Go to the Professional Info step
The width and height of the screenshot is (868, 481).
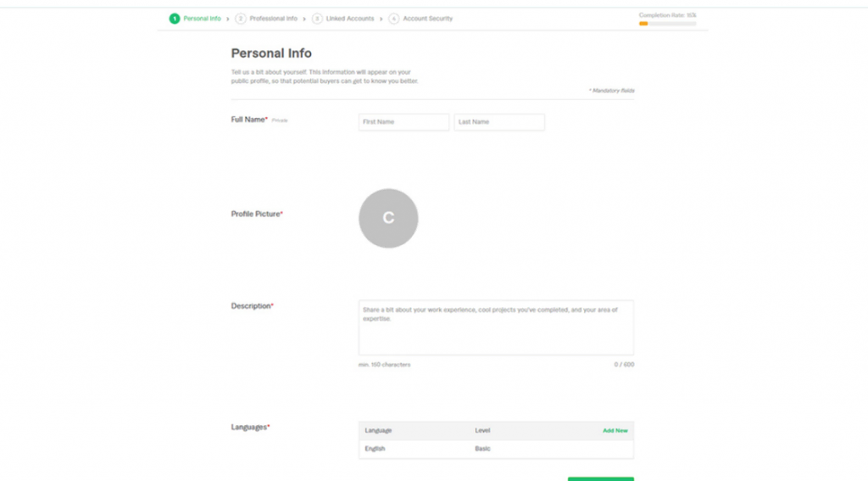coord(273,19)
